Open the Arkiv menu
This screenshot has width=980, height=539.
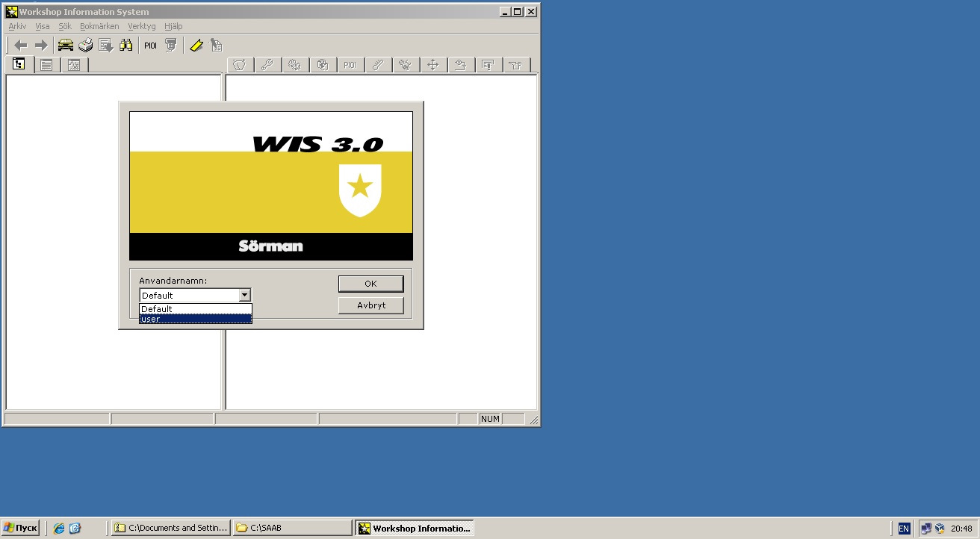[x=17, y=26]
